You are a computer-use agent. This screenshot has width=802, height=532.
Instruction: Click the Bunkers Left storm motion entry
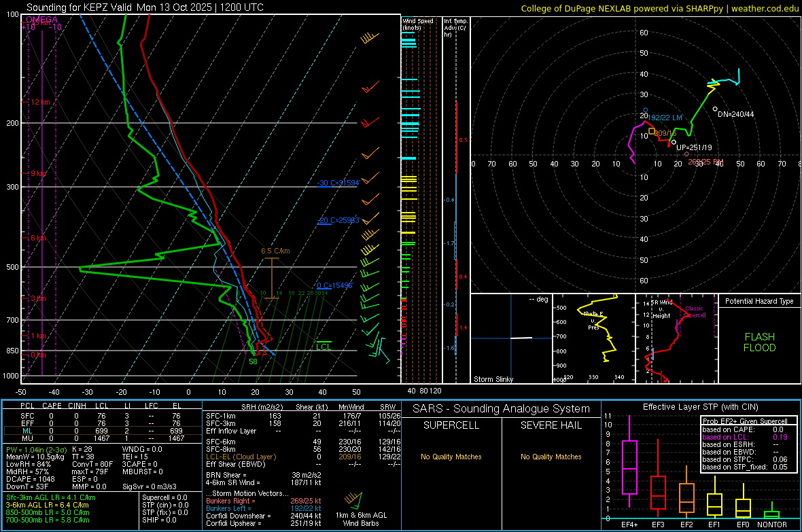pos(264,508)
